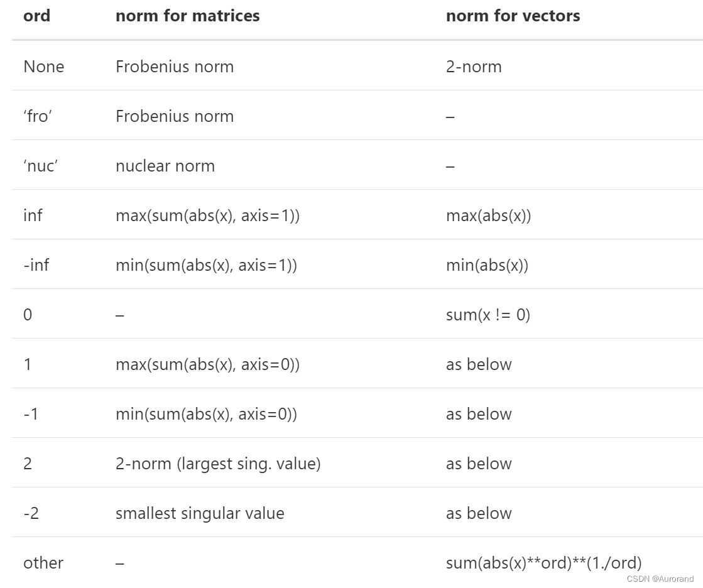Click the 'sum(x != 0)' cell
The height and width of the screenshot is (588, 703).
[x=488, y=315]
